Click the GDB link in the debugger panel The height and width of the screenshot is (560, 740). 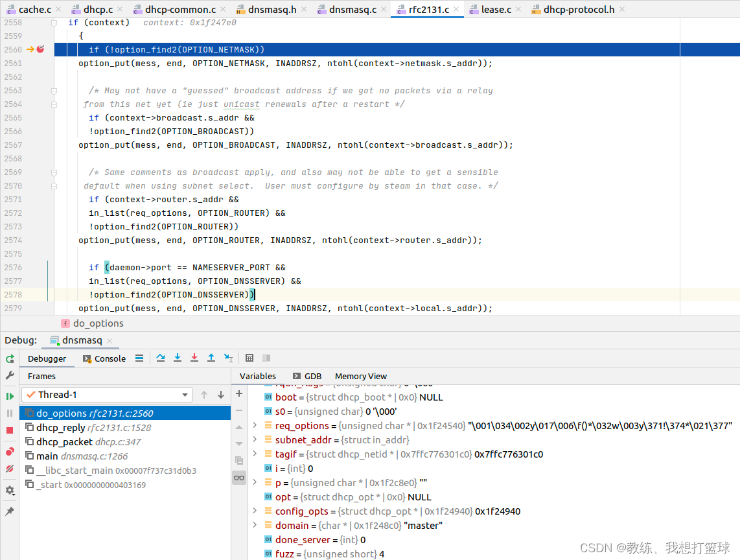coord(312,376)
